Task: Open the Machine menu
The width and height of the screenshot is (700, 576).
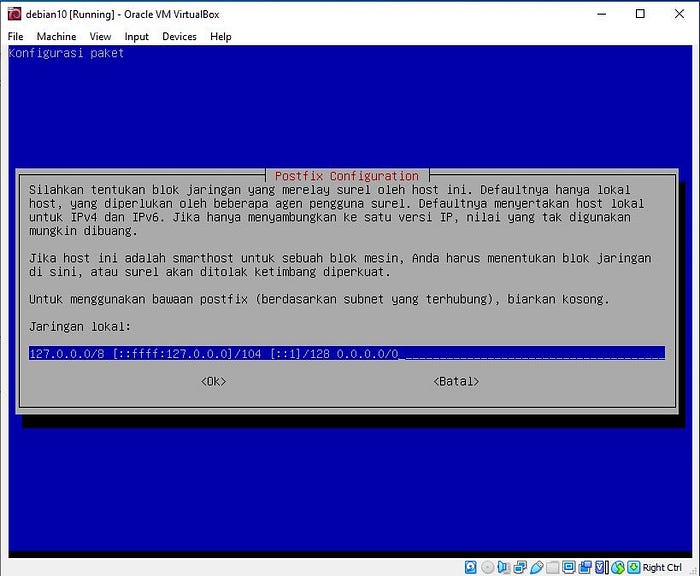Action: point(56,37)
